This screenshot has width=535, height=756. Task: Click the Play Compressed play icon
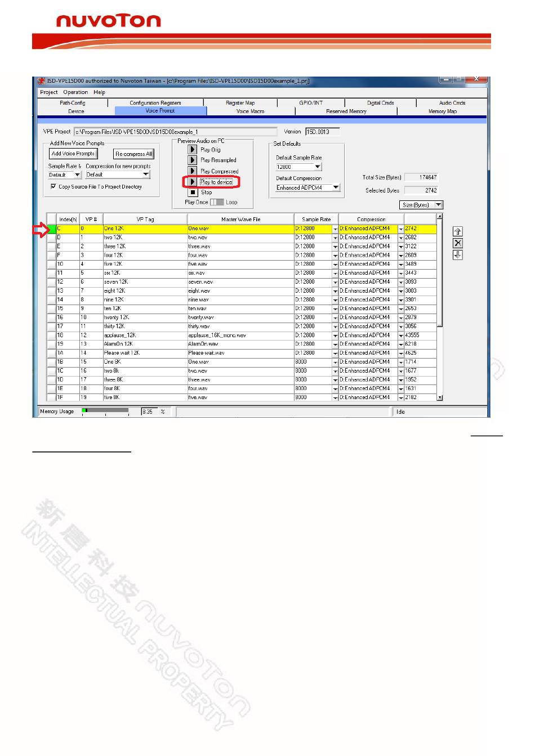pos(192,171)
